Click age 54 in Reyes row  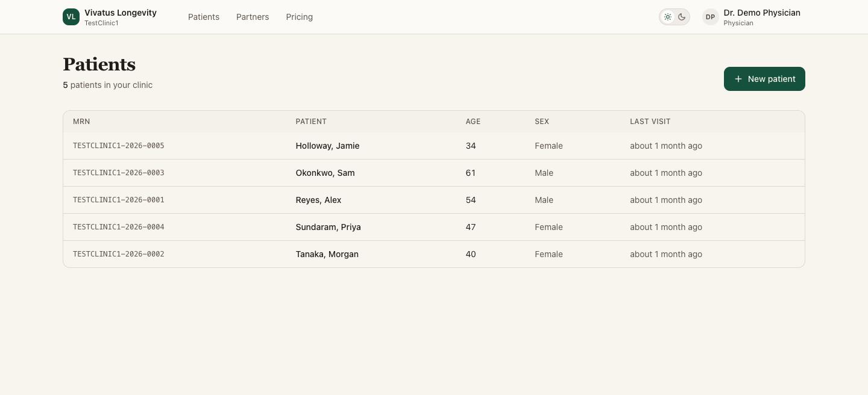(x=471, y=200)
